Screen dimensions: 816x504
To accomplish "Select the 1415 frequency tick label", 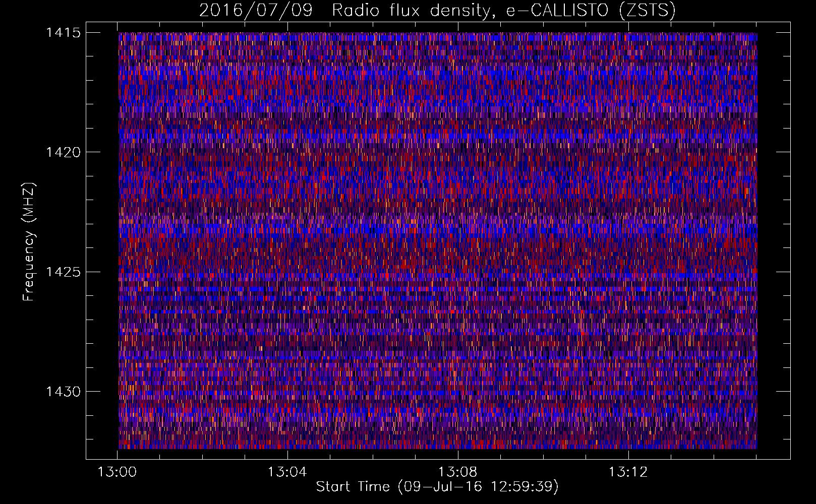I will point(63,33).
